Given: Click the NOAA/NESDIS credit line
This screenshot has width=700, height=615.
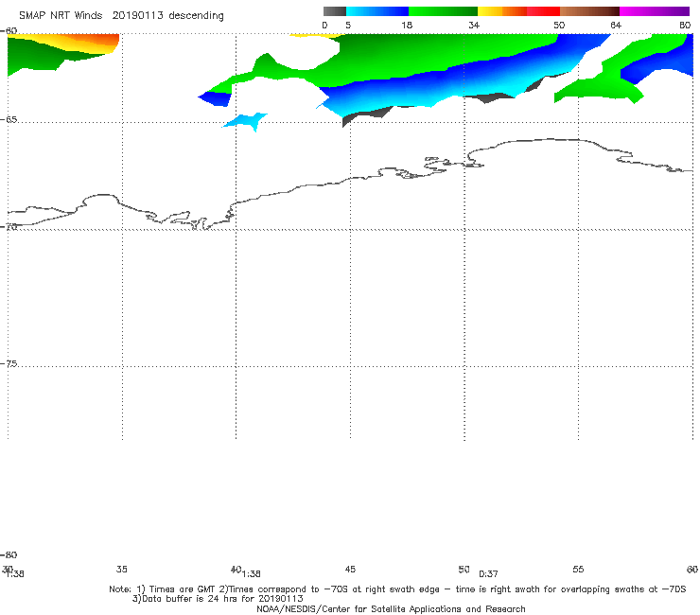Looking at the screenshot, I should point(391,608).
